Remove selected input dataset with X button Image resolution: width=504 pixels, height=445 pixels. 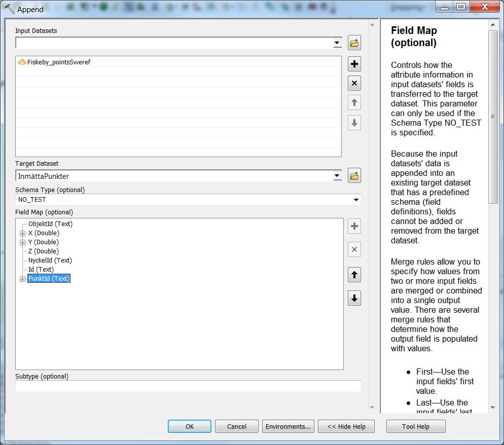pos(354,83)
